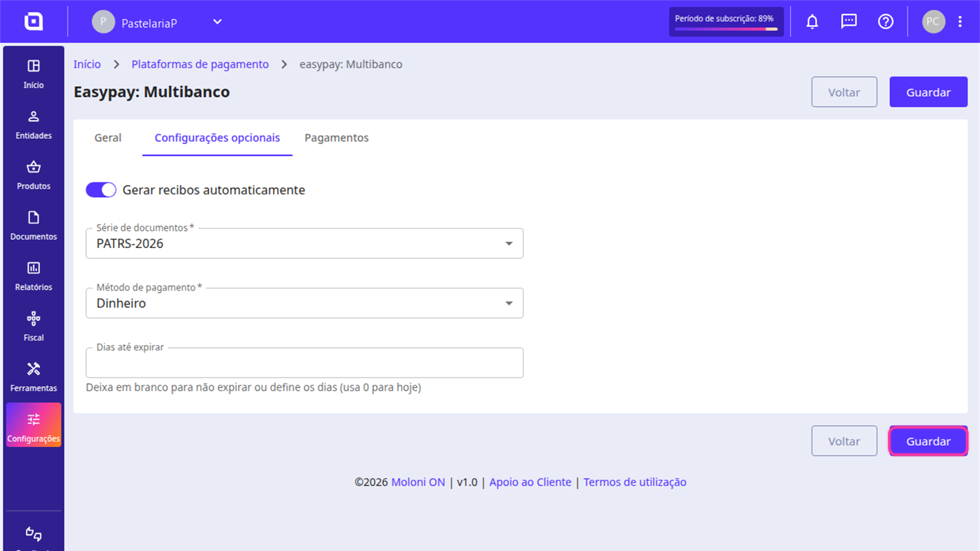Screen dimensions: 980x551
Task: Click the top Voltar button
Action: [x=844, y=92]
